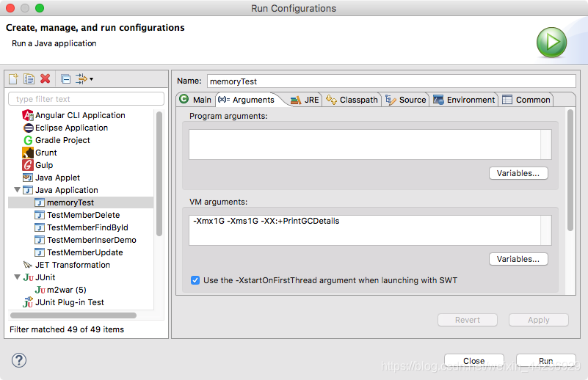Viewport: 588px width, 380px height.
Task: Click the configuration tree horizontal scrollbar
Action: point(73,315)
